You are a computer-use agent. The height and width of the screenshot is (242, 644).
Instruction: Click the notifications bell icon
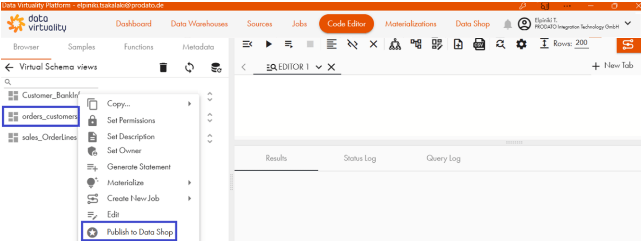pyautogui.click(x=507, y=24)
